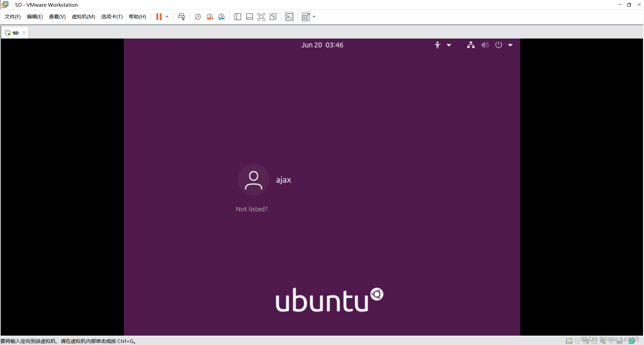Open the snapshot manager
Image resolution: width=644 pixels, height=345 pixels.
pos(222,17)
